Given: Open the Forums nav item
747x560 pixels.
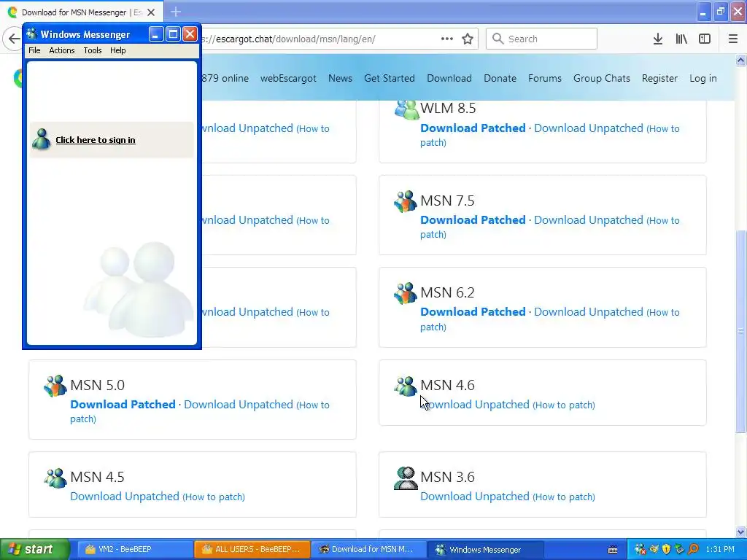Looking at the screenshot, I should [544, 78].
